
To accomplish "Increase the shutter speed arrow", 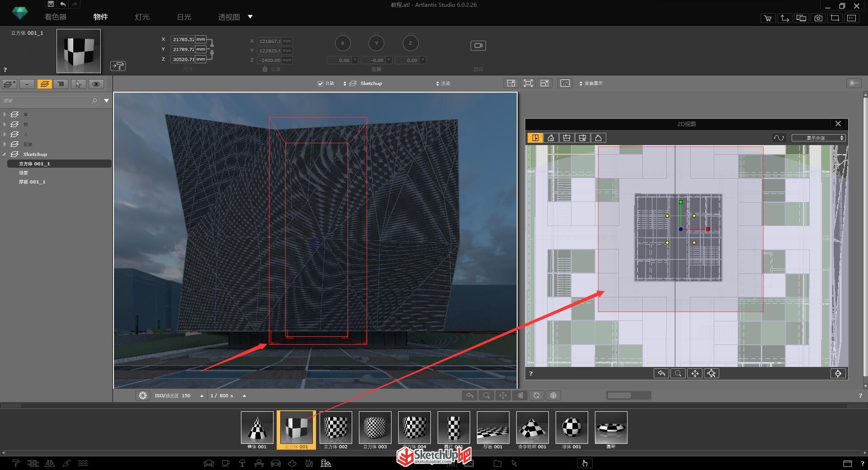I will coord(244,395).
